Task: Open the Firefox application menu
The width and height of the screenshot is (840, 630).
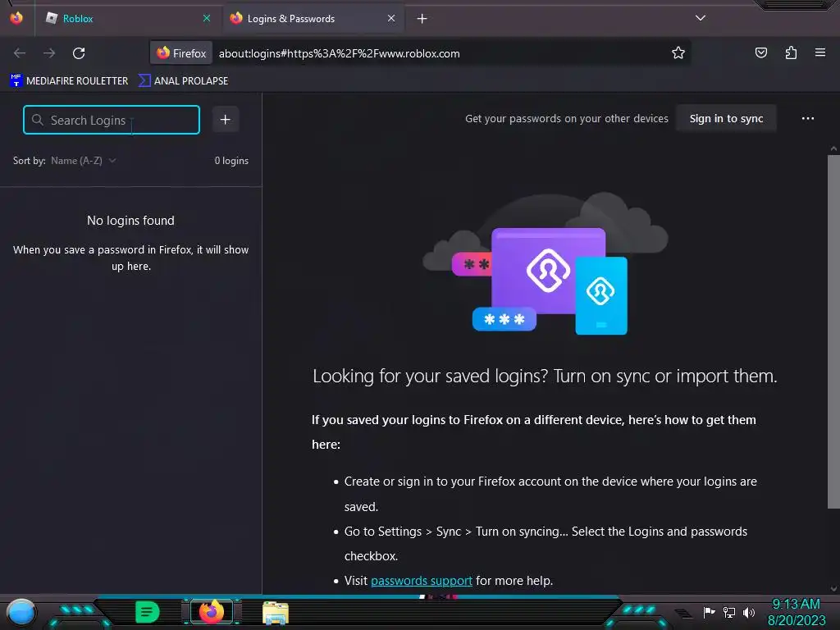Action: click(820, 52)
